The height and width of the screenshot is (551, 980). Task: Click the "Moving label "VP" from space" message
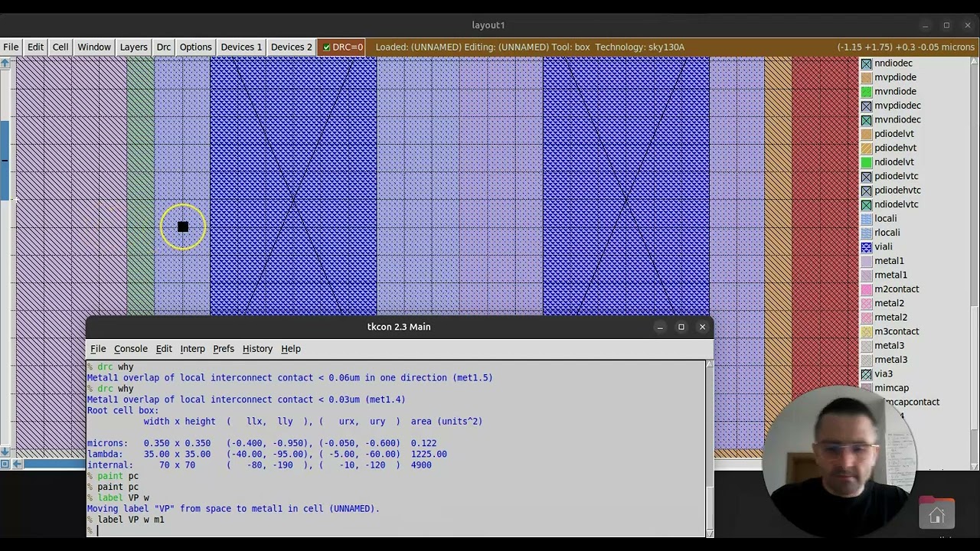point(234,509)
